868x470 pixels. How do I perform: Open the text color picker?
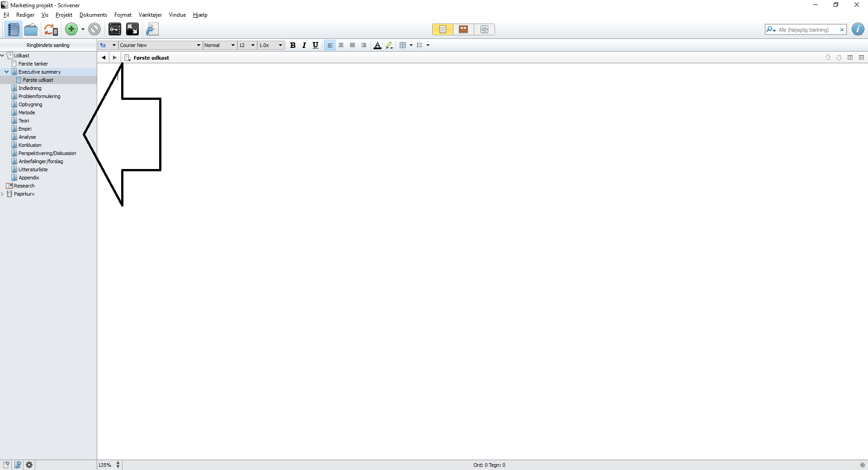click(x=377, y=45)
